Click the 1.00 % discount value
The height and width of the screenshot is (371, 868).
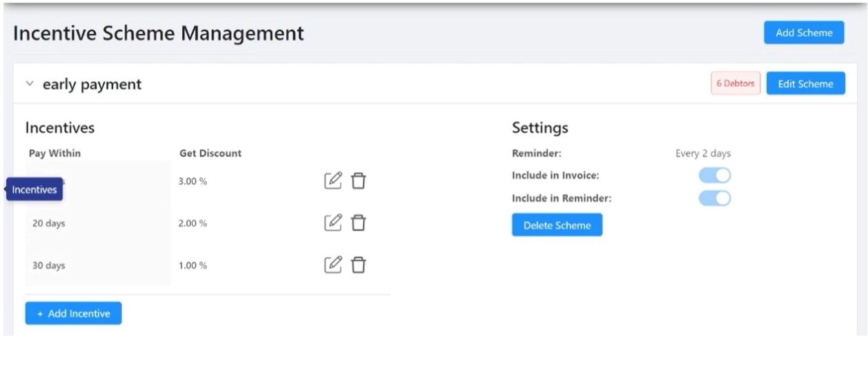[x=193, y=265]
